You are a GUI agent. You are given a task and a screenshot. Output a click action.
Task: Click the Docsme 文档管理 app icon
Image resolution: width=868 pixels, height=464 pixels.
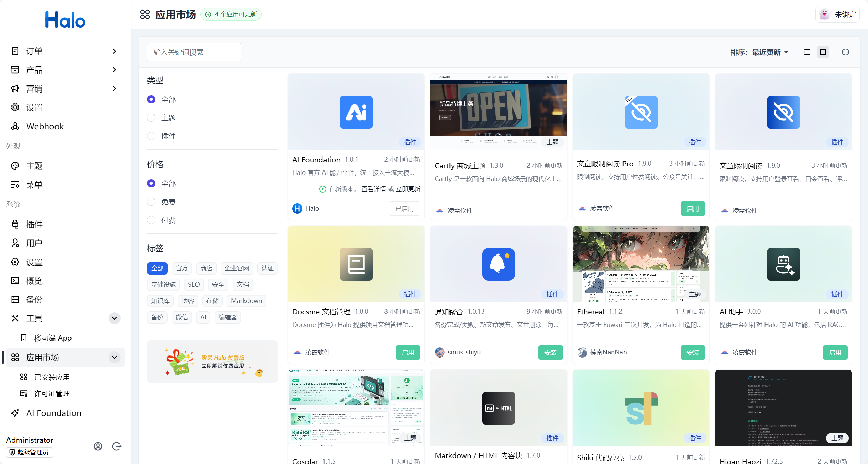(356, 264)
